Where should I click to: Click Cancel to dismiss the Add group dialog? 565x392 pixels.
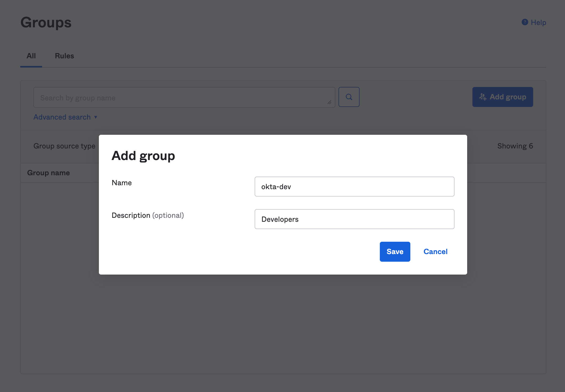tap(435, 251)
